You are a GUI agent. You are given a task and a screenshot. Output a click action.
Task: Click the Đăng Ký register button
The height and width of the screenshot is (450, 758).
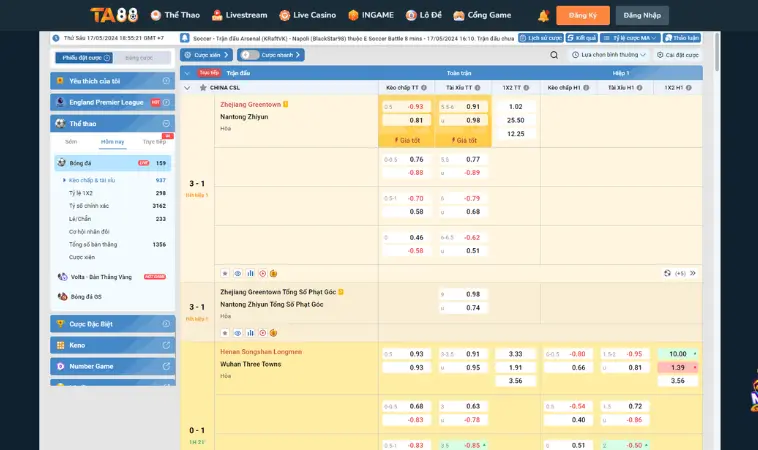(x=581, y=16)
